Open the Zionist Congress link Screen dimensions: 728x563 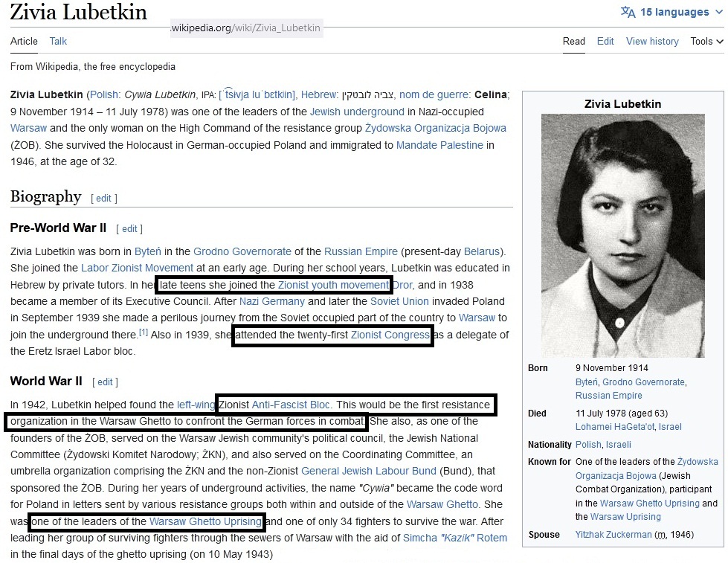[x=390, y=335]
